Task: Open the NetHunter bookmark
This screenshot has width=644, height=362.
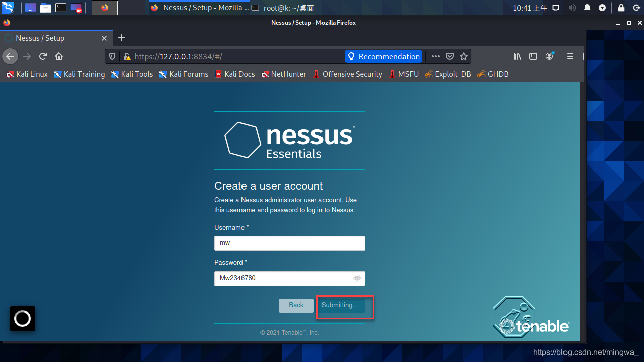Action: [x=283, y=74]
